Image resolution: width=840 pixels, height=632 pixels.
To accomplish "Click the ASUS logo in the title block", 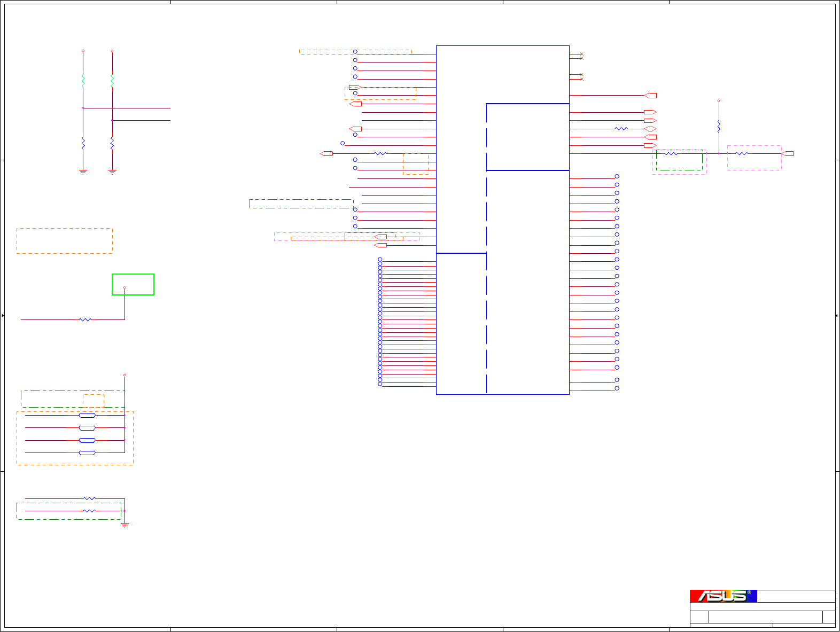I will [723, 596].
